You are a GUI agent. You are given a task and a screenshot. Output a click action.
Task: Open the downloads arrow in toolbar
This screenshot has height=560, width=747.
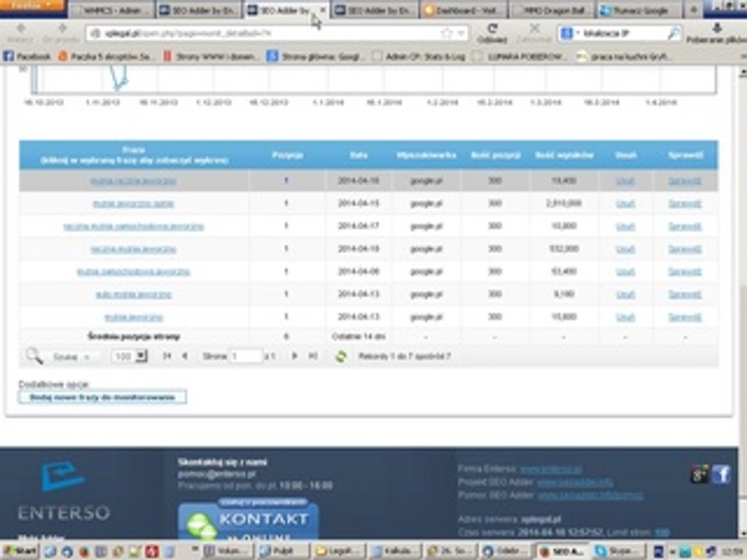pyautogui.click(x=716, y=33)
